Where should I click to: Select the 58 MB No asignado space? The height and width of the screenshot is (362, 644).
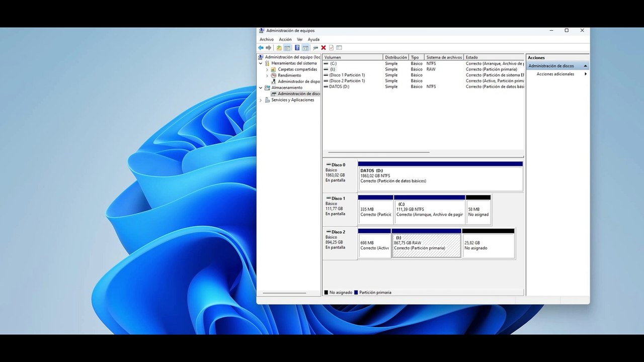[478, 210]
